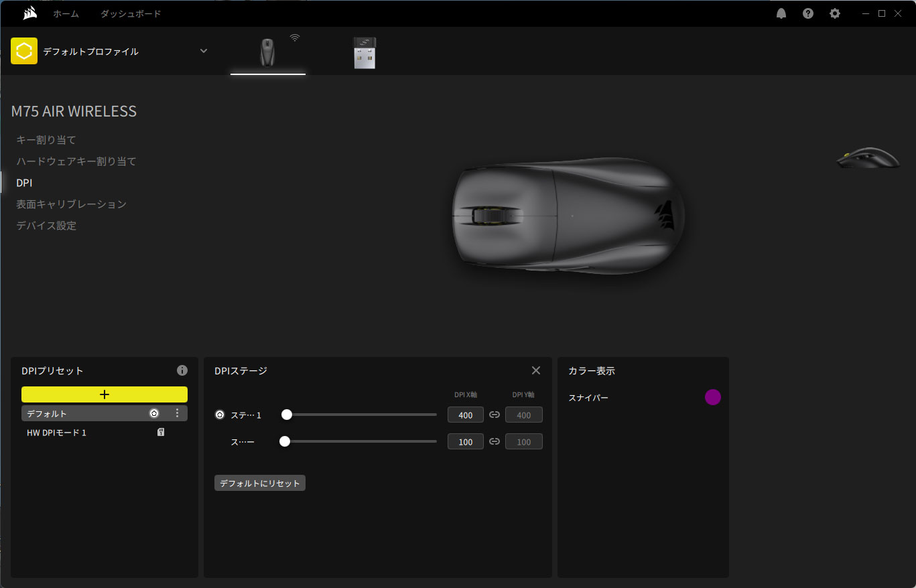
Task: Click the home icon on デフォルト preset
Action: 154,414
